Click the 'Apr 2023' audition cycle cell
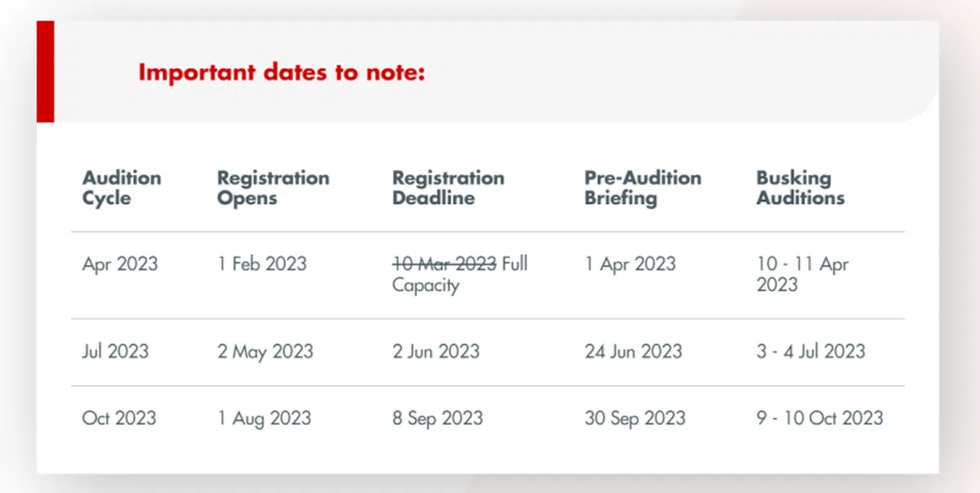The image size is (980, 493). [x=120, y=264]
